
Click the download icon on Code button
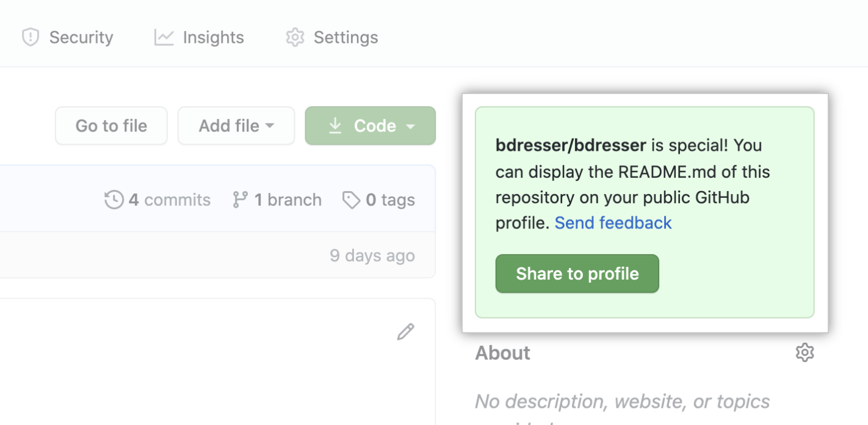335,126
